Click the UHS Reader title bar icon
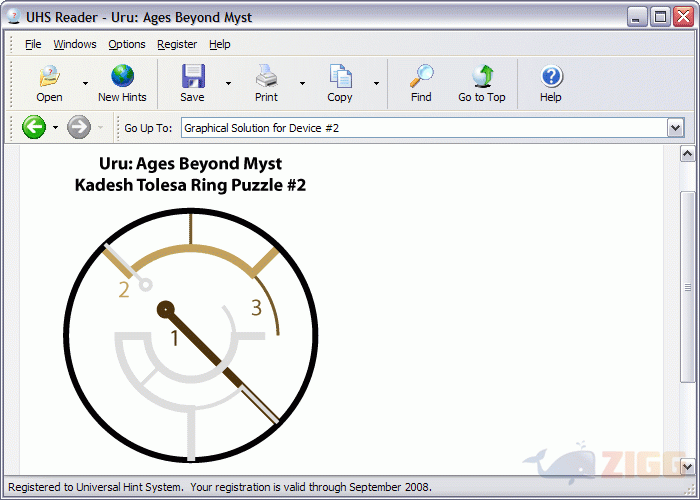 [14, 17]
